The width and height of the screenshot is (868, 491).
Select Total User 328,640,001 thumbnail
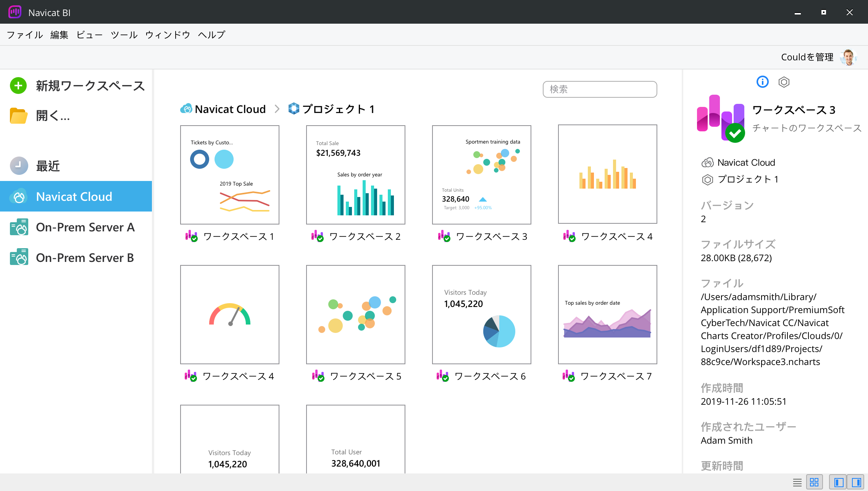click(x=356, y=439)
